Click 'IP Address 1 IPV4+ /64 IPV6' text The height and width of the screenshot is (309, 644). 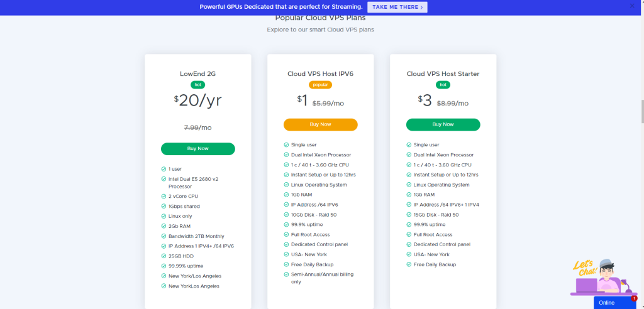(x=201, y=246)
